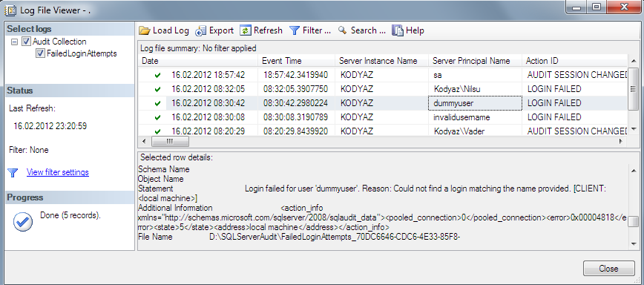Click green check icon in dummyuser row
The width and height of the screenshot is (644, 285).
(x=157, y=103)
